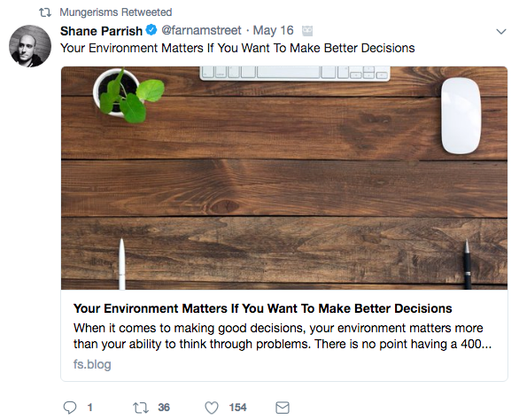
Task: Open Shane Parrish's profile avatar
Action: 30,46
